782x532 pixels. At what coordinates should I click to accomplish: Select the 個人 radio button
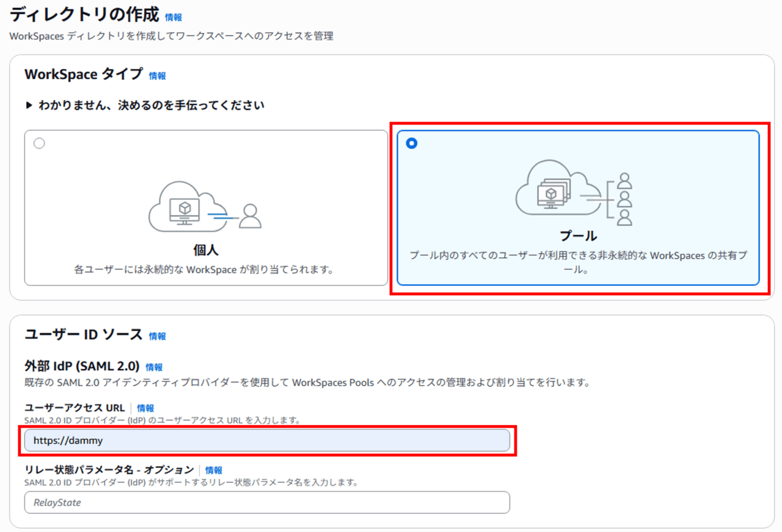40,144
